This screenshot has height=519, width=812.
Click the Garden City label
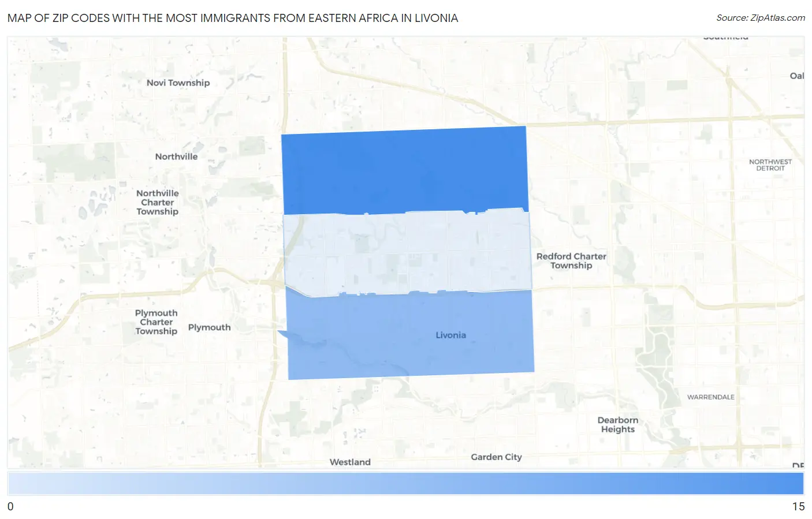(x=496, y=457)
